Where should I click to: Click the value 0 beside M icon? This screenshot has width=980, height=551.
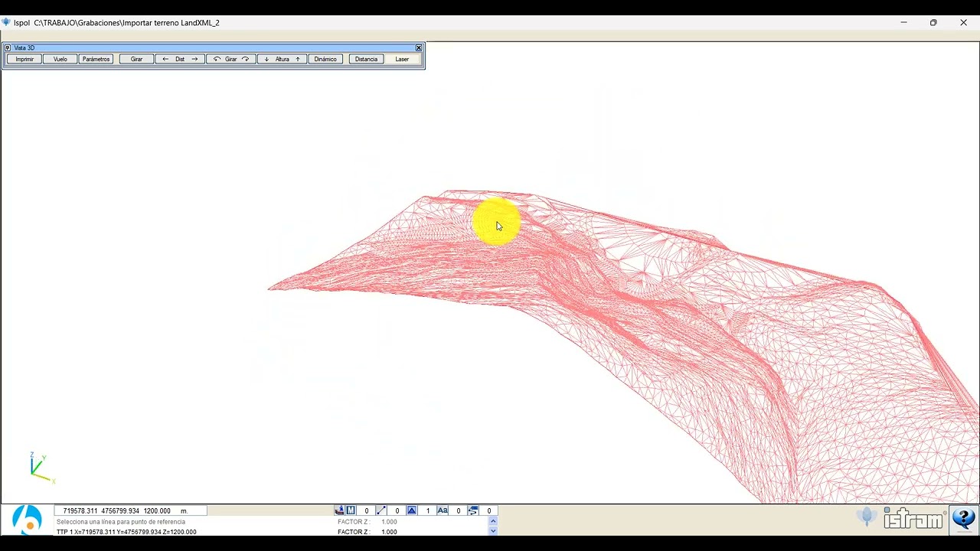point(366,510)
